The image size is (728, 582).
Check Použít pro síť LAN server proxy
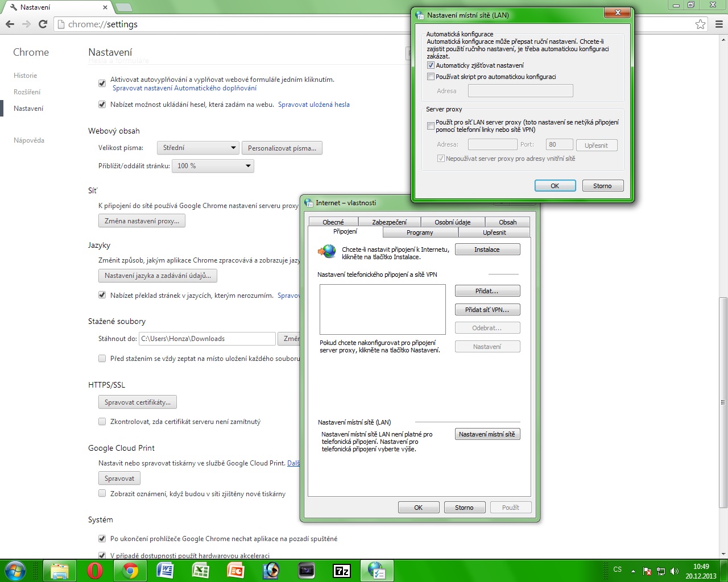pos(431,126)
